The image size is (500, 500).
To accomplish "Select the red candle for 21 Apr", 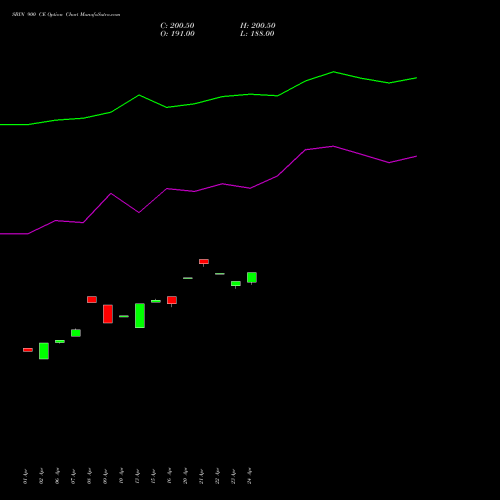I will [x=204, y=262].
